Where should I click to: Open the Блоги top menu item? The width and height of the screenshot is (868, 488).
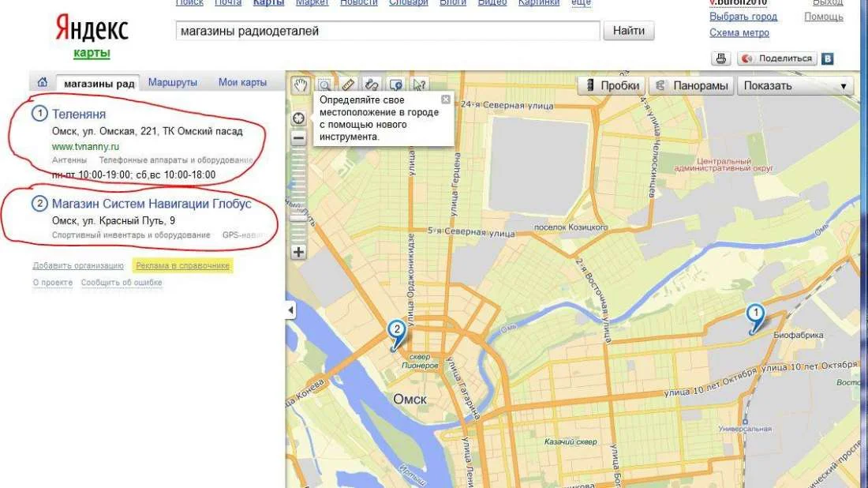pyautogui.click(x=453, y=3)
